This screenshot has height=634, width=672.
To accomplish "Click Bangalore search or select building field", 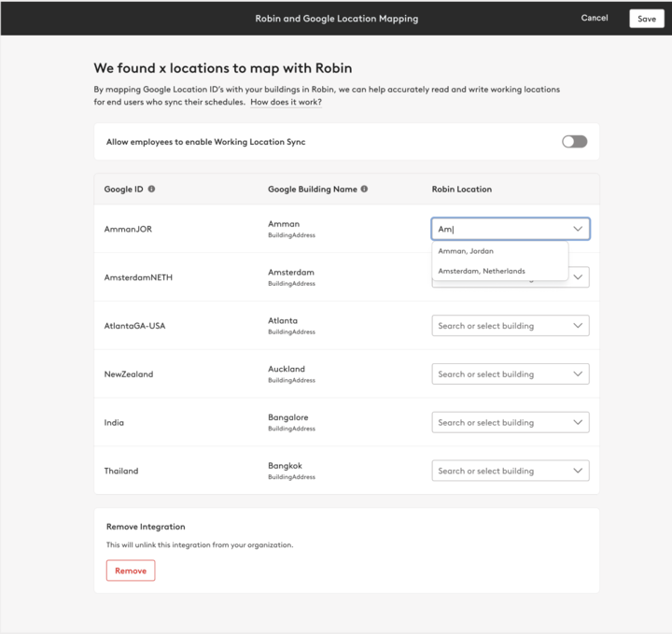I will click(499, 423).
